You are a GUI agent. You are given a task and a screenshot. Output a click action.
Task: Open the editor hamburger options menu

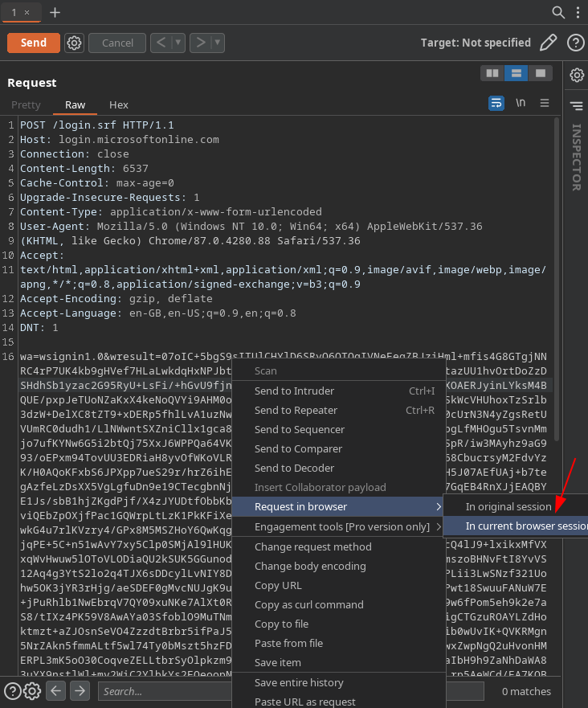(545, 103)
